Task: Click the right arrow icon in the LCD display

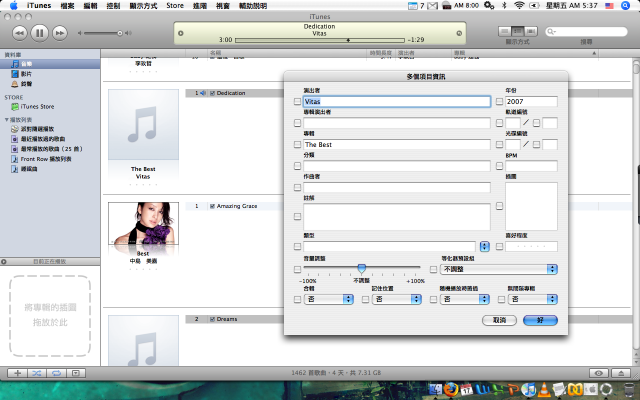Action: (x=459, y=33)
